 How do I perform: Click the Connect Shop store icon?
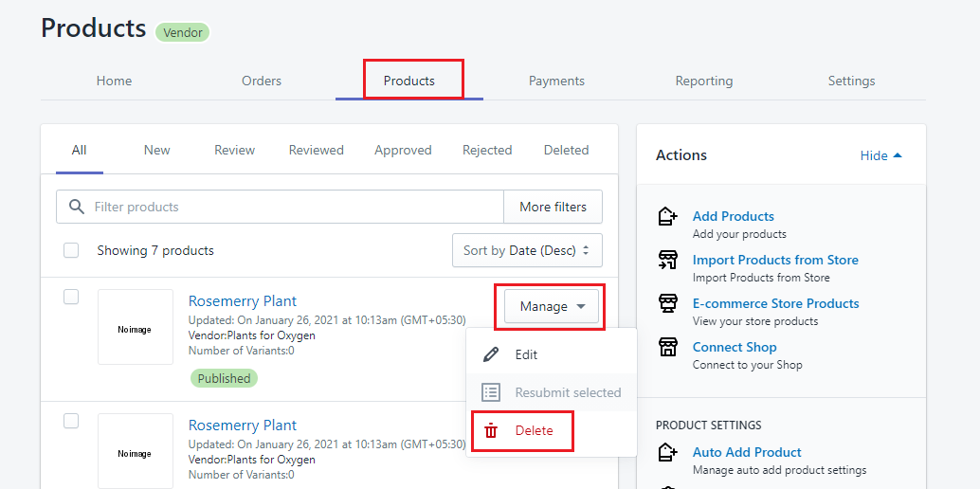point(667,348)
